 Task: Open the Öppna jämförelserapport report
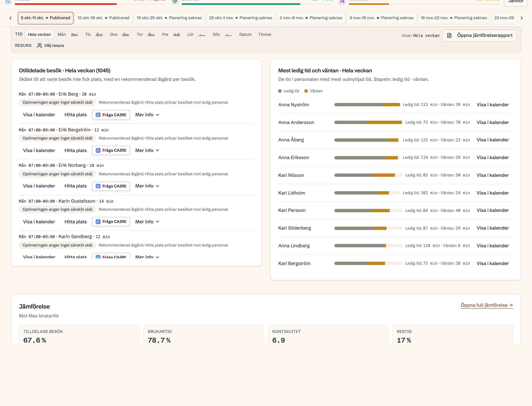click(x=479, y=35)
